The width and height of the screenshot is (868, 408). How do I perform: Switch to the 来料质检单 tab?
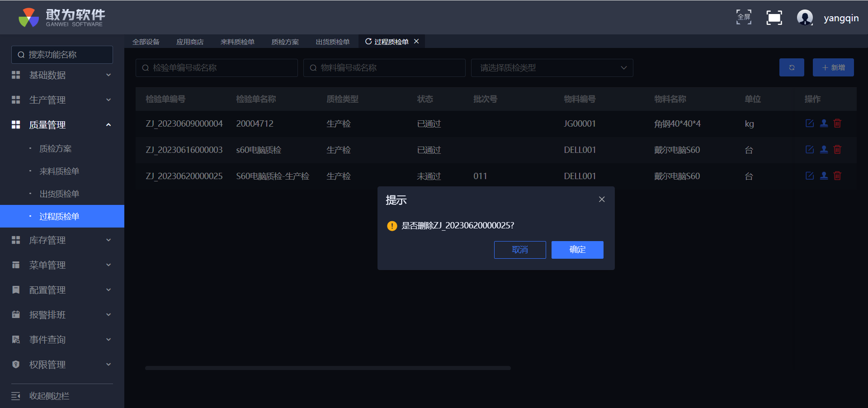(x=237, y=42)
